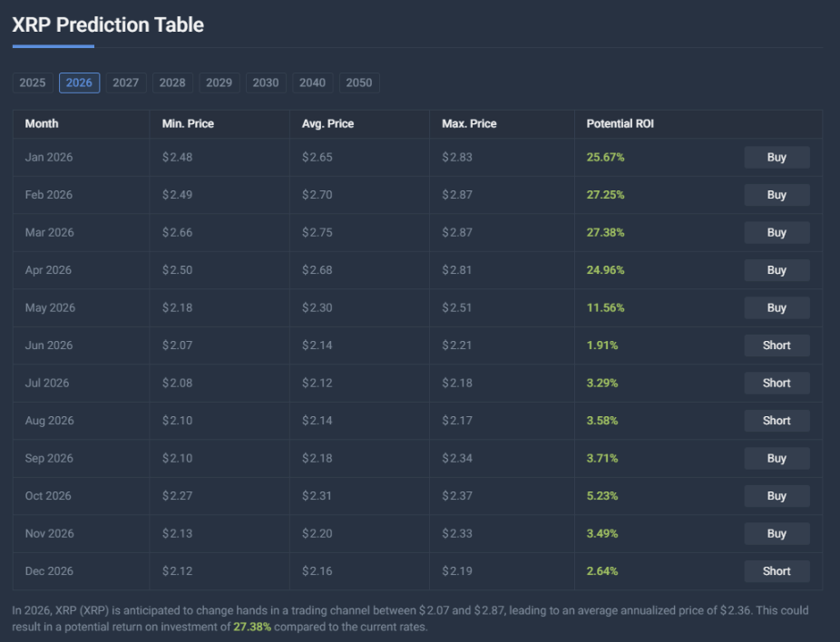Open the 2028 prediction tab
This screenshot has width=840, height=642.
(172, 83)
